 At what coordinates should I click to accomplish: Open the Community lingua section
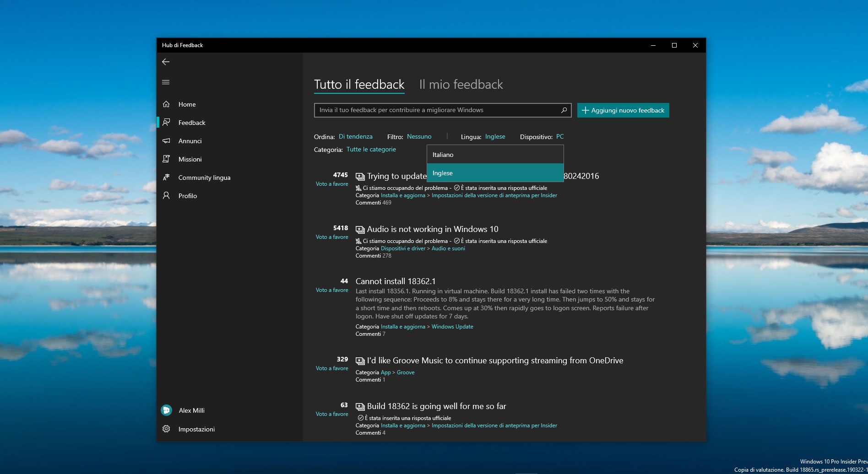point(230,178)
